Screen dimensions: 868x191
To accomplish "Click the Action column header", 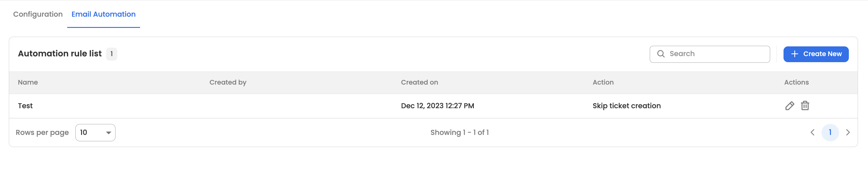I will point(603,82).
